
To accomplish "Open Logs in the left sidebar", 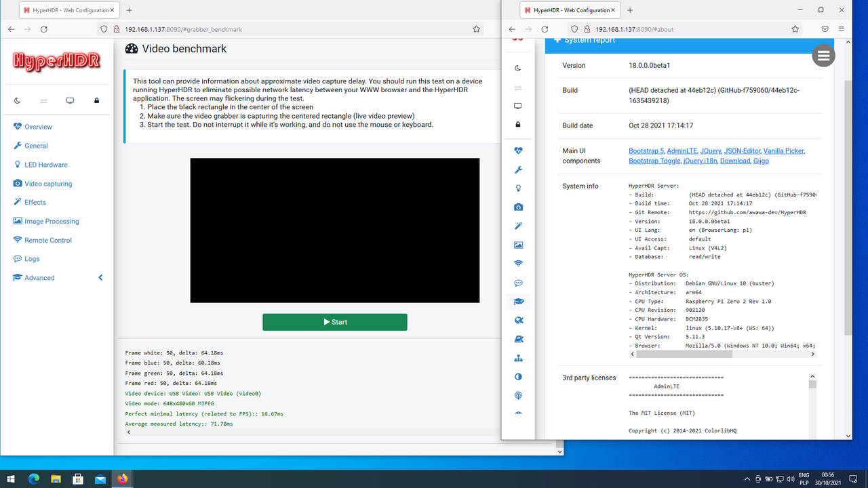I will [26, 259].
